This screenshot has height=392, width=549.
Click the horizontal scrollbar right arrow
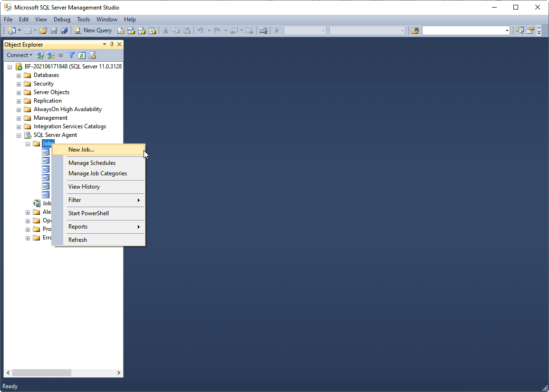pos(119,373)
